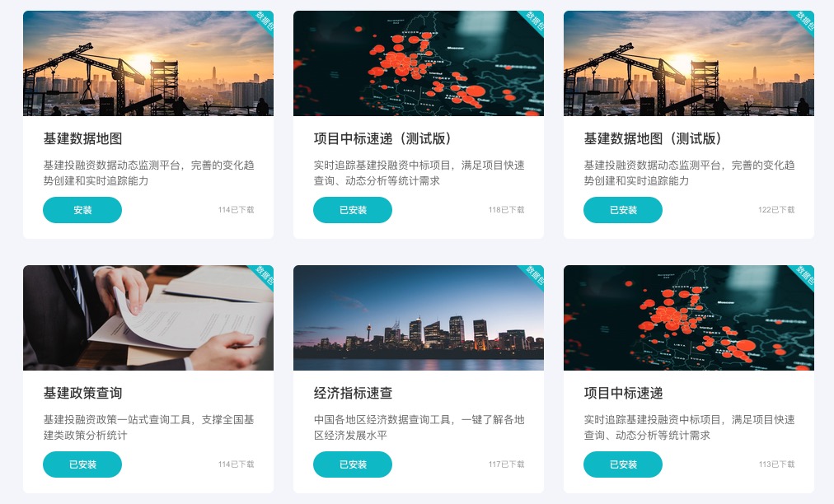Click the 基建政策查询 title

tap(83, 393)
